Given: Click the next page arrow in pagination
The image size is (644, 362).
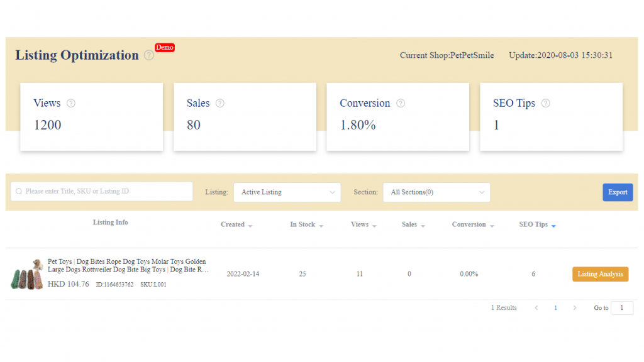Looking at the screenshot, I should (x=575, y=307).
